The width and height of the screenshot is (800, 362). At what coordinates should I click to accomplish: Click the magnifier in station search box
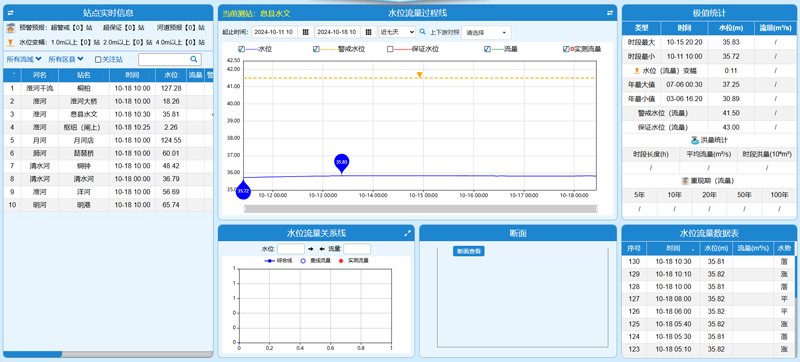194,60
